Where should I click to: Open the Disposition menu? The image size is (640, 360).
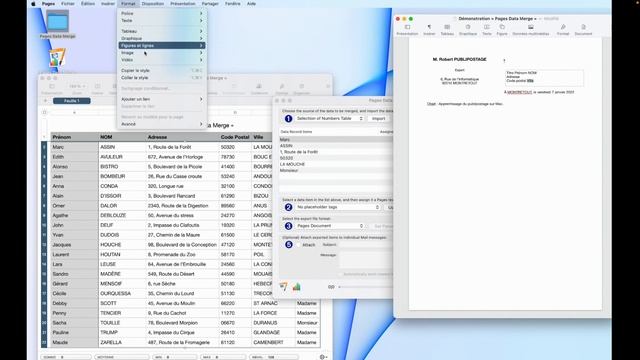(153, 4)
